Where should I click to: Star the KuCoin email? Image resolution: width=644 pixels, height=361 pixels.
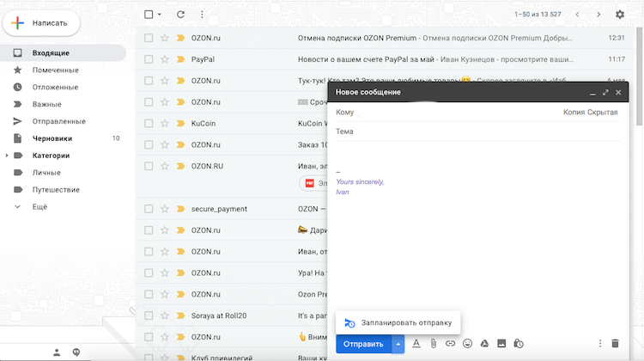click(165, 123)
